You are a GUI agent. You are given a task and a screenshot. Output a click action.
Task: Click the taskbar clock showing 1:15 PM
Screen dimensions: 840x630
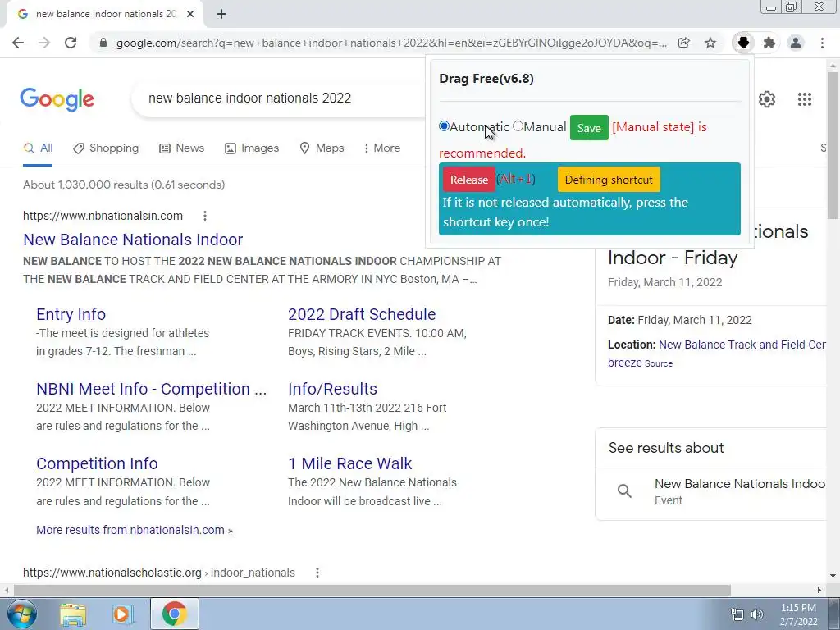(797, 614)
